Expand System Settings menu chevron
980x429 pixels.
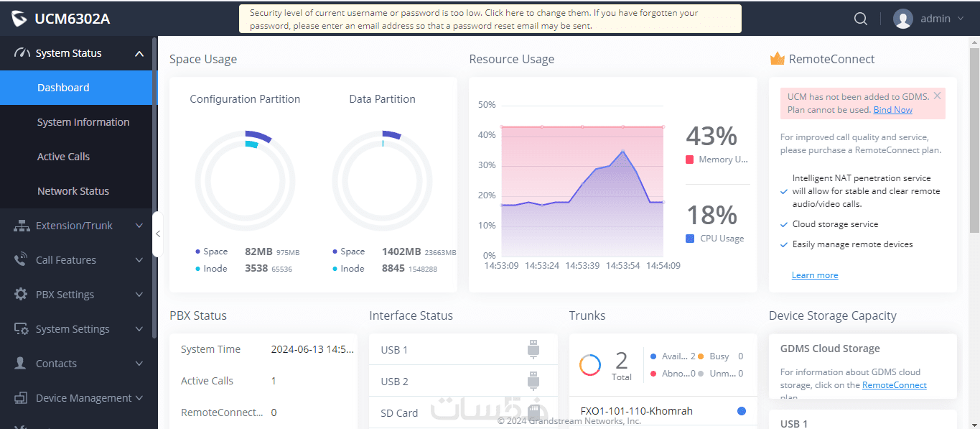[x=139, y=329]
